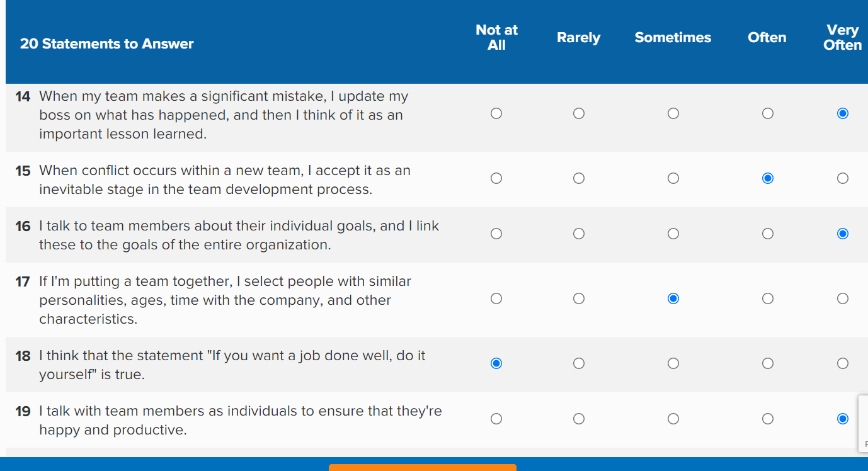Select 'Not at All' for statement 17
The height and width of the screenshot is (471, 868).
click(x=496, y=298)
